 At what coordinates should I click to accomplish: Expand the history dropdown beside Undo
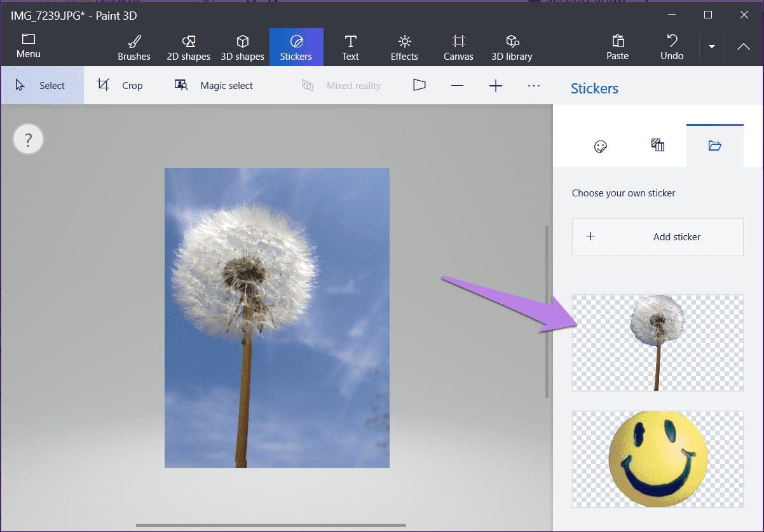pos(712,47)
